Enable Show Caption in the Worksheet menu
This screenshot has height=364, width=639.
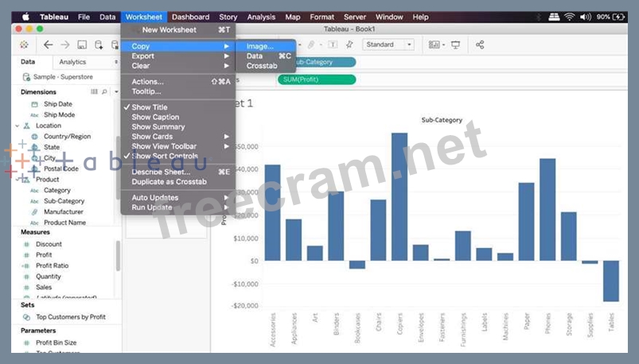coord(155,117)
